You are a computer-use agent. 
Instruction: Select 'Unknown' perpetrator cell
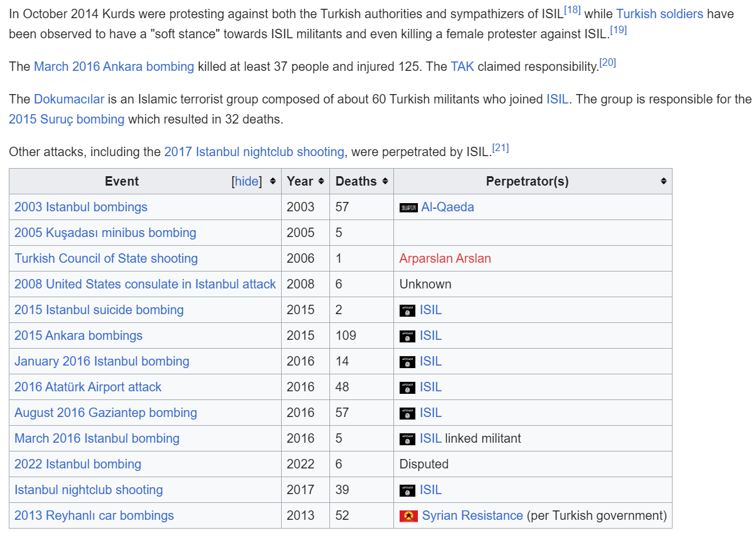[x=533, y=284]
